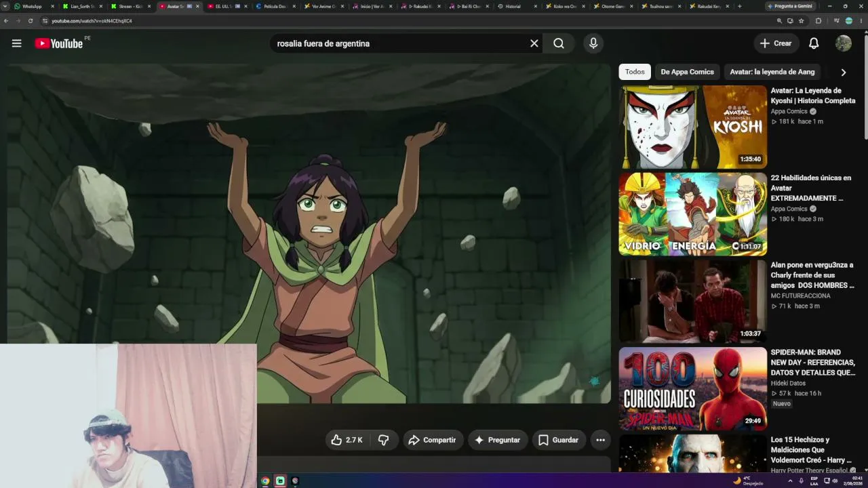Show hidden system tray icons
Viewport: 868px width, 488px height.
(790, 481)
